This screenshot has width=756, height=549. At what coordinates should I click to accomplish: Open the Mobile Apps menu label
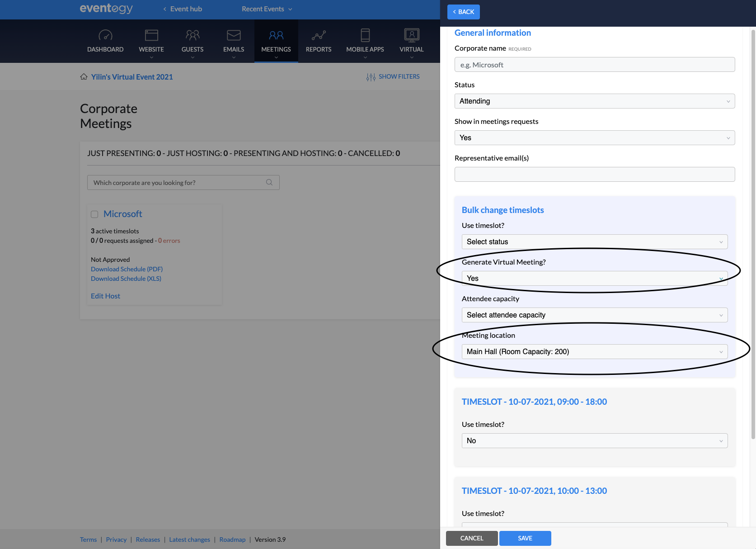tap(365, 49)
